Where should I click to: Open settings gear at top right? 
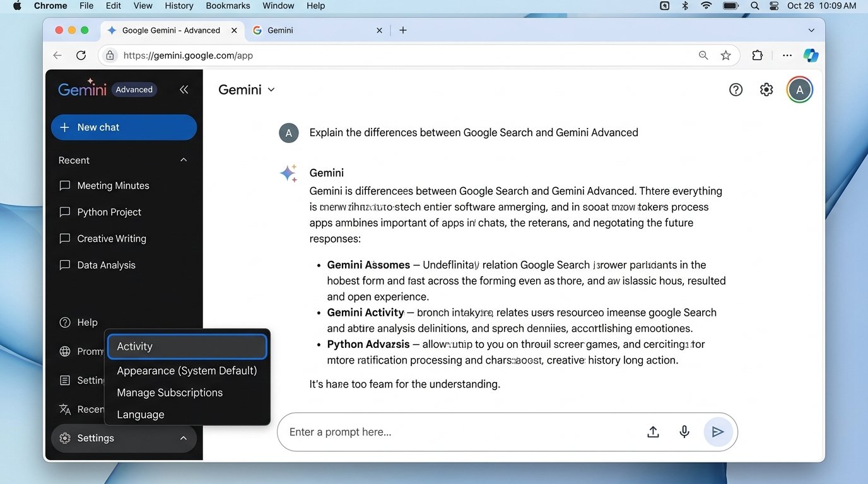click(x=766, y=89)
